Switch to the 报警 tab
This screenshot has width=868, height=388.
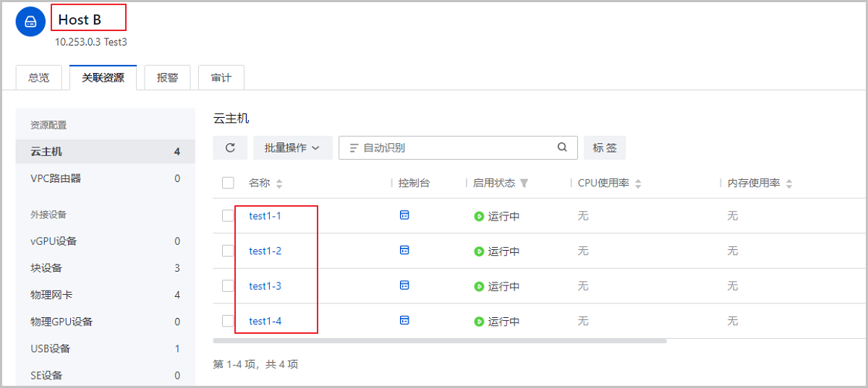(x=167, y=78)
